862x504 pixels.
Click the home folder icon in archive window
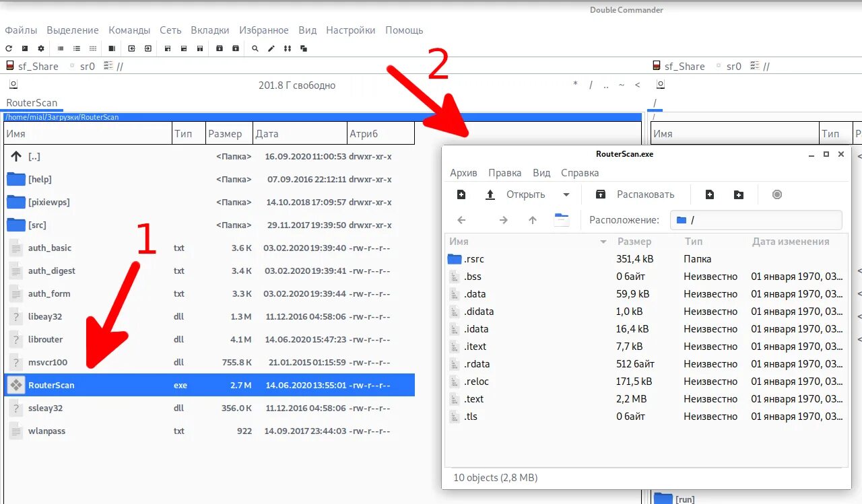coord(562,220)
